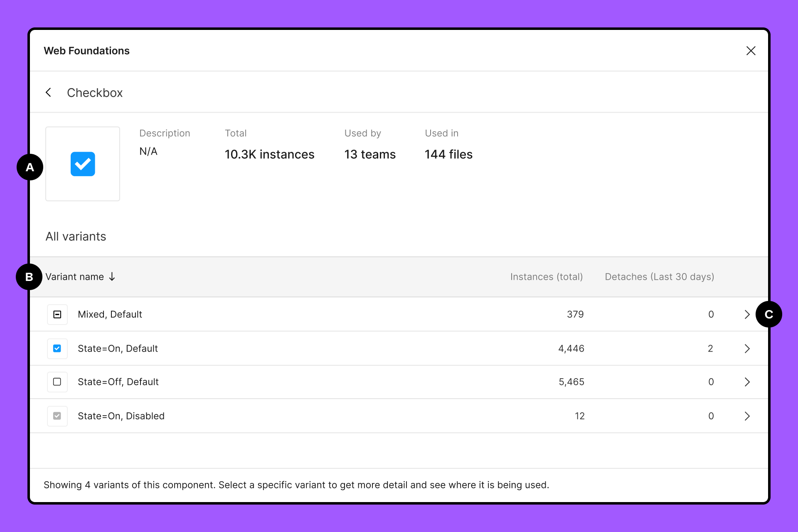798x532 pixels.
Task: Click the 13 teams usage link
Action: pyautogui.click(x=369, y=154)
